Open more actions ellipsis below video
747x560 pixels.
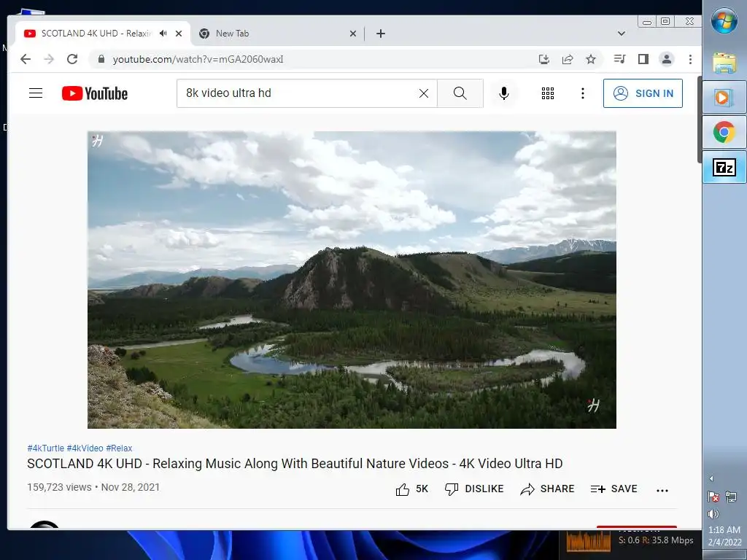tap(662, 490)
